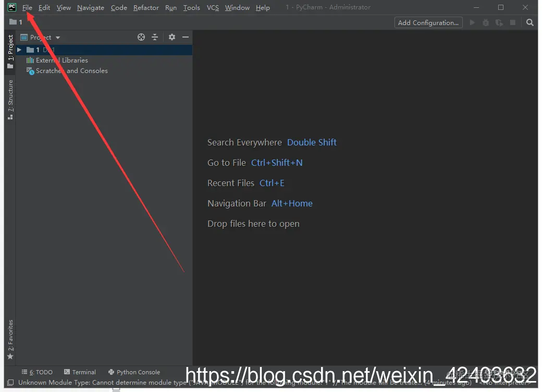This screenshot has width=542, height=392.
Task: Open the Refactor menu
Action: 146,8
